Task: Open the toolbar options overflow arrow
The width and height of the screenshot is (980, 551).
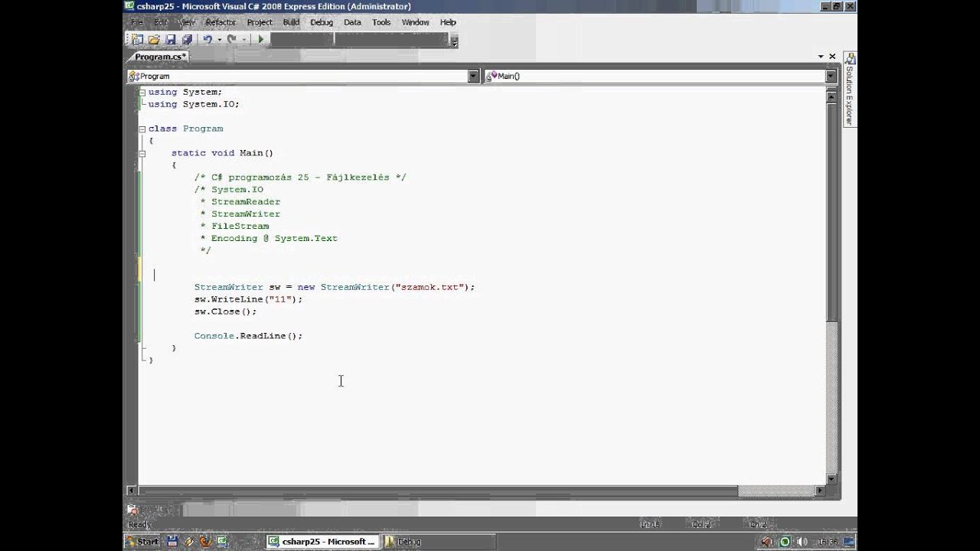Action: (x=455, y=43)
